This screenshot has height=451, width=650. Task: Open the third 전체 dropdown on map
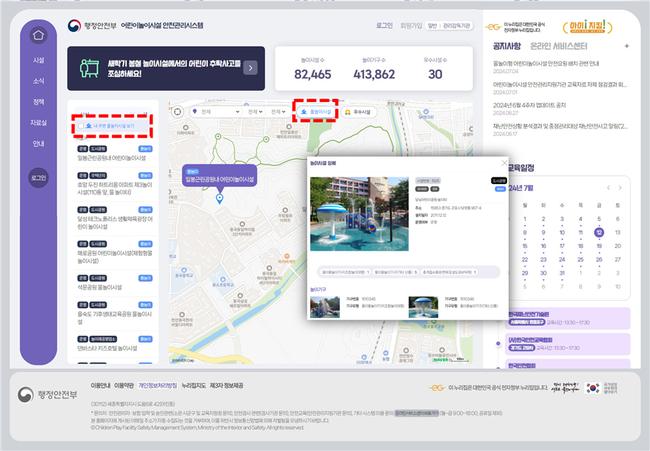(277, 112)
